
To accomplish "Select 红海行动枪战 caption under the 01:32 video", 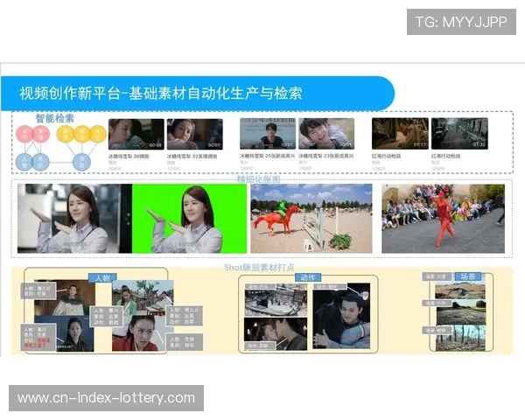I will (x=445, y=156).
